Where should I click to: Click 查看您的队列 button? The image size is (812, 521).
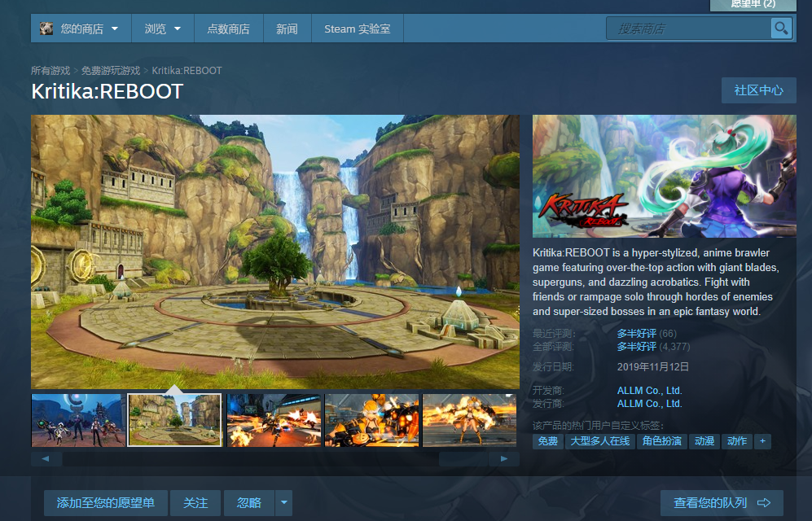pyautogui.click(x=722, y=502)
